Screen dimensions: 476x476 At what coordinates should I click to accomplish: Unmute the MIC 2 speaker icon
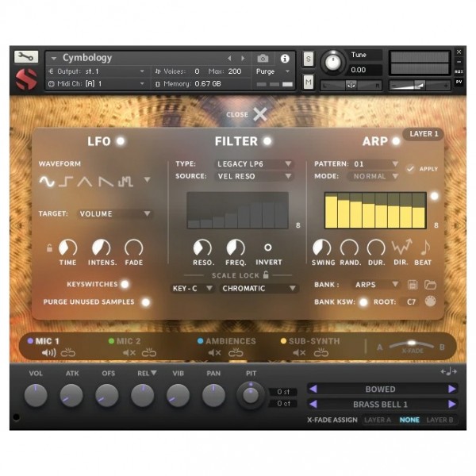click(129, 353)
